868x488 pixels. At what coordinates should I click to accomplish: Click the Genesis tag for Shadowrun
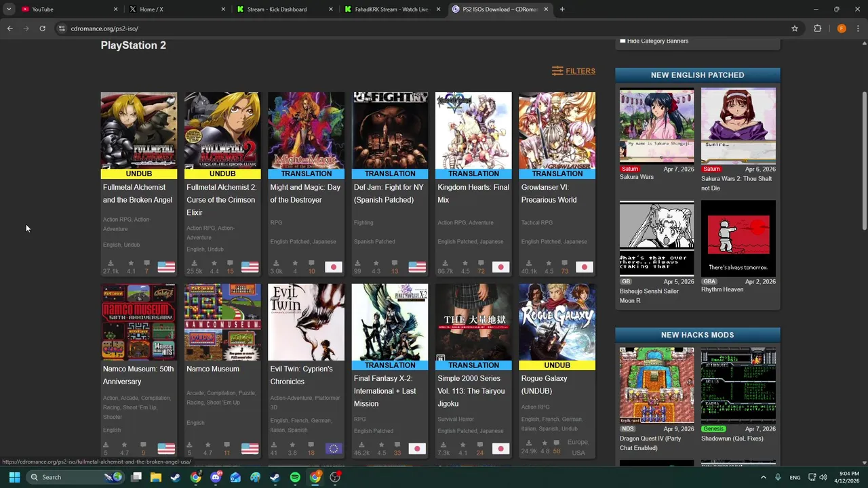point(713,429)
